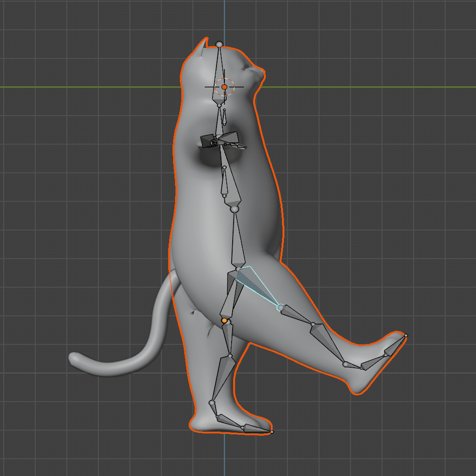Click the orange-highlighted knee joint of standing leg
476x476 pixels.
tap(224, 321)
